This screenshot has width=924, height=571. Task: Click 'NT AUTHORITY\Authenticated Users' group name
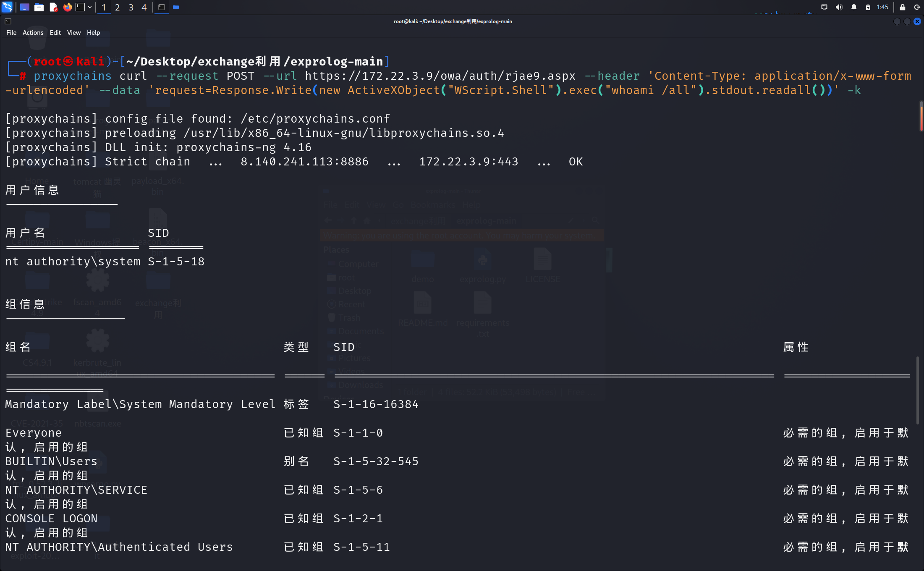point(119,547)
